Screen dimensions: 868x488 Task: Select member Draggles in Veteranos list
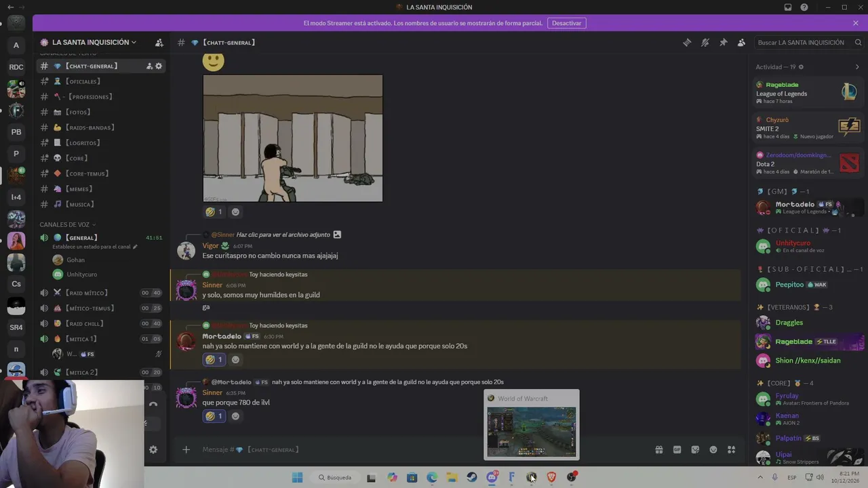pyautogui.click(x=807, y=323)
